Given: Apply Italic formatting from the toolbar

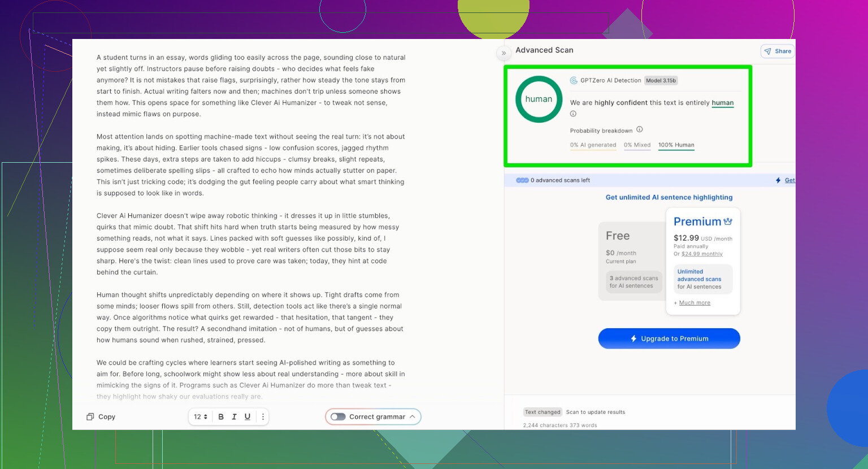Looking at the screenshot, I should [234, 417].
